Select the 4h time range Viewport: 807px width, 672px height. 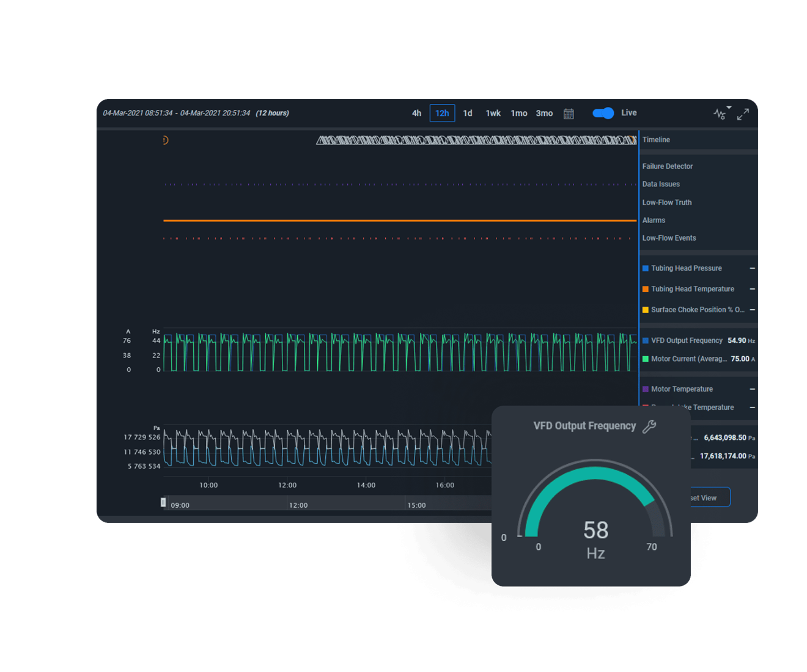416,113
